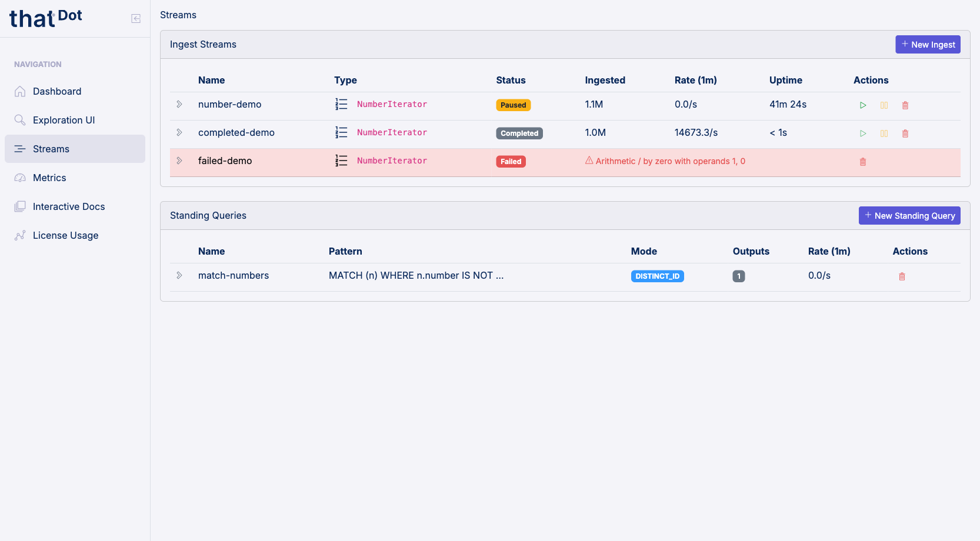This screenshot has width=980, height=541.
Task: Select the 'match-numbers' query name
Action: pyautogui.click(x=234, y=275)
